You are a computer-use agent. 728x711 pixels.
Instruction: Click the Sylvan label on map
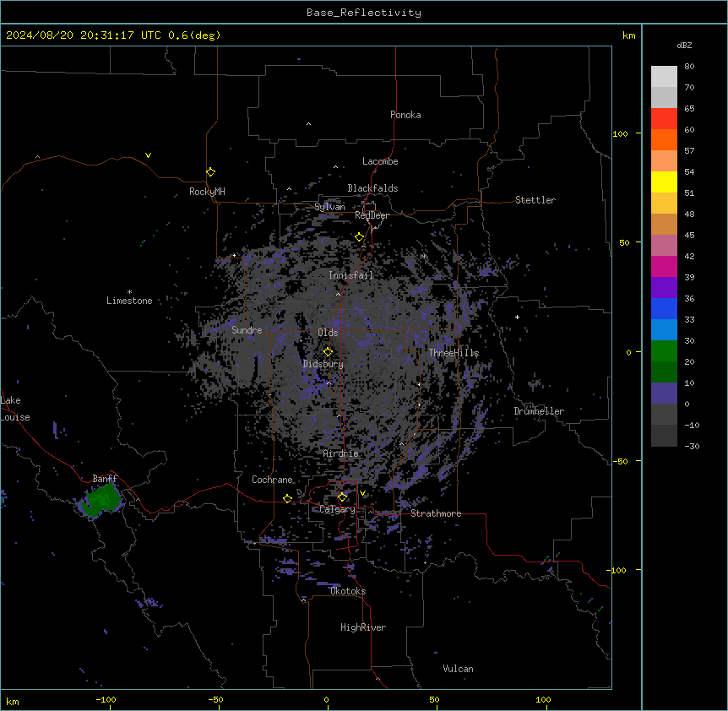(329, 207)
